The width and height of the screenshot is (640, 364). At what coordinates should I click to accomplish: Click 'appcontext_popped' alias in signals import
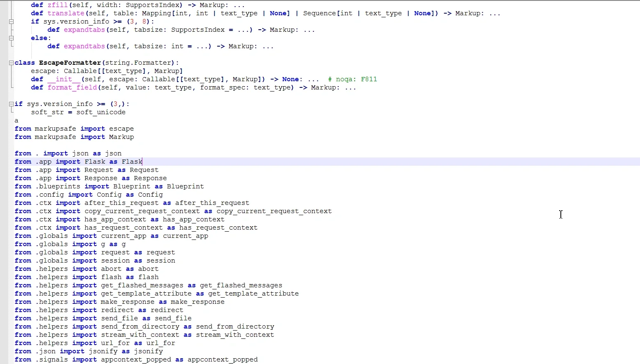[222, 359]
